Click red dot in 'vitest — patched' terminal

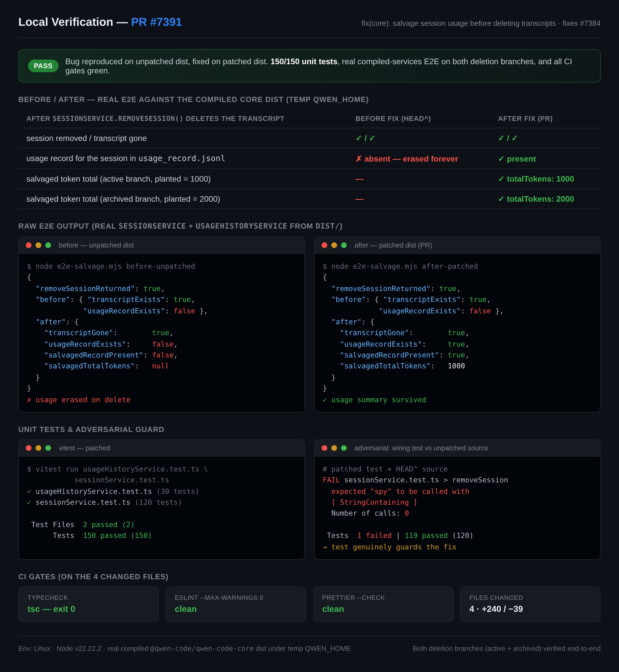(29, 448)
